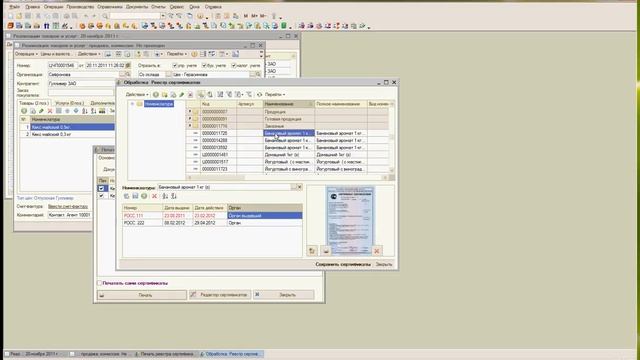Select item row with code 00000014288

click(x=288, y=140)
